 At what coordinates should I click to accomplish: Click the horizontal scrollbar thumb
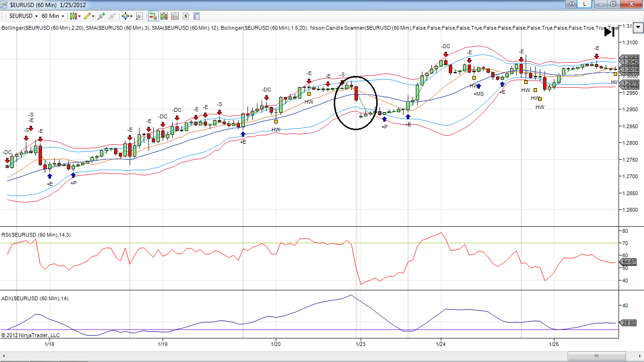pos(597,356)
